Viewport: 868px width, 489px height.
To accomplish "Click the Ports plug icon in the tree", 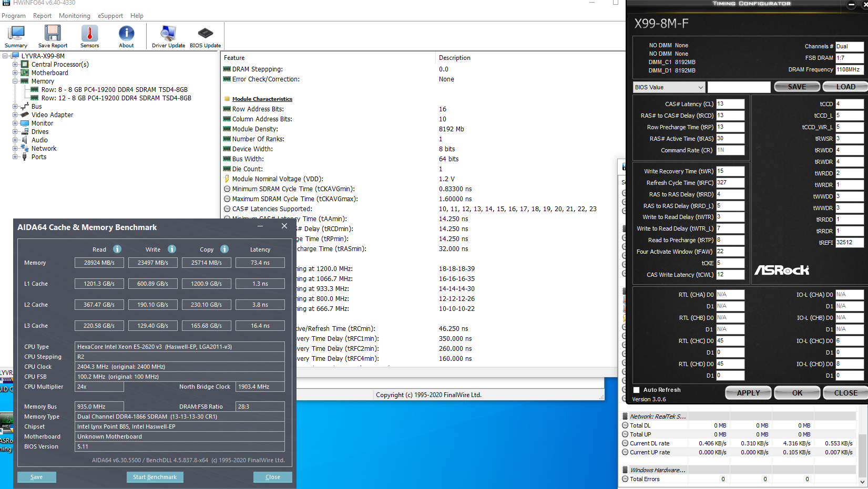I will (x=25, y=157).
